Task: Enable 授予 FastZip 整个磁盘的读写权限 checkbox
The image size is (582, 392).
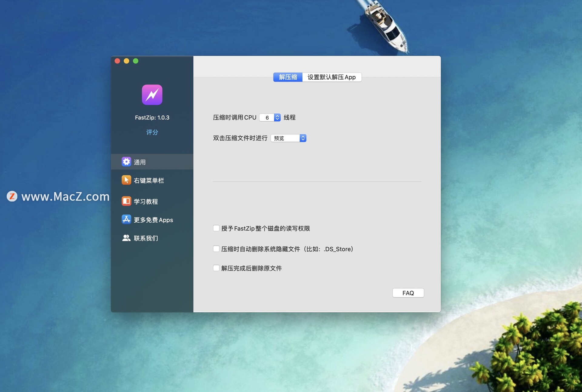Action: tap(216, 228)
